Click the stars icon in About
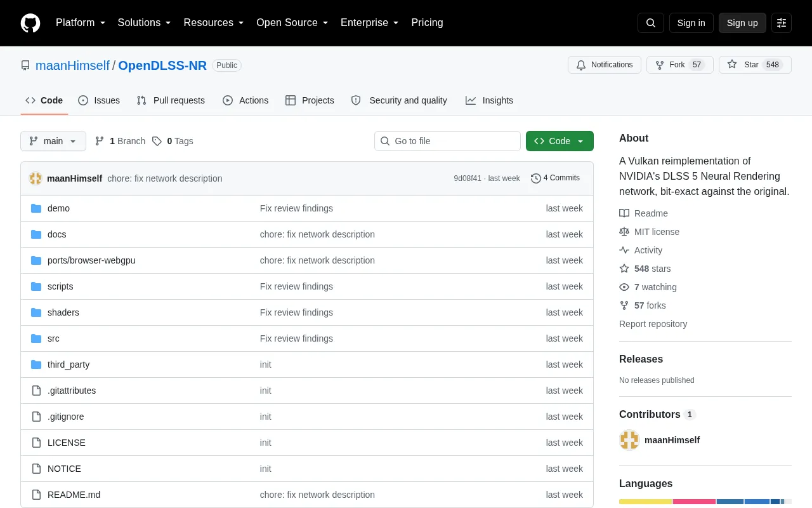This screenshot has height=508, width=812. 624,269
